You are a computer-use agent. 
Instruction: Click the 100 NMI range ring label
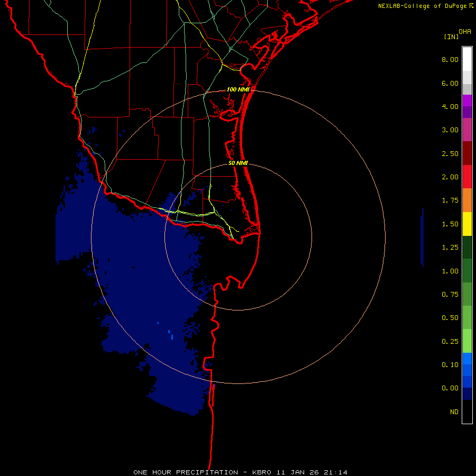point(239,89)
